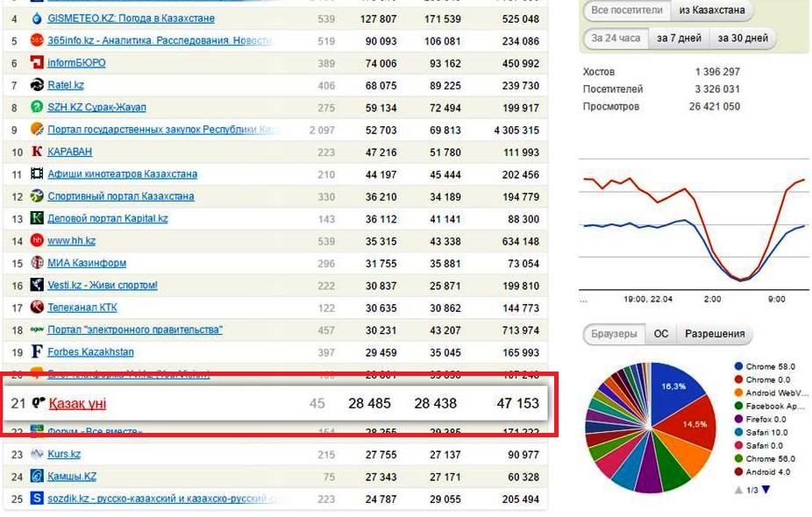Open the Афиши кинотеатров Казахстана link
Screen dimensions: 812x517
click(x=122, y=174)
